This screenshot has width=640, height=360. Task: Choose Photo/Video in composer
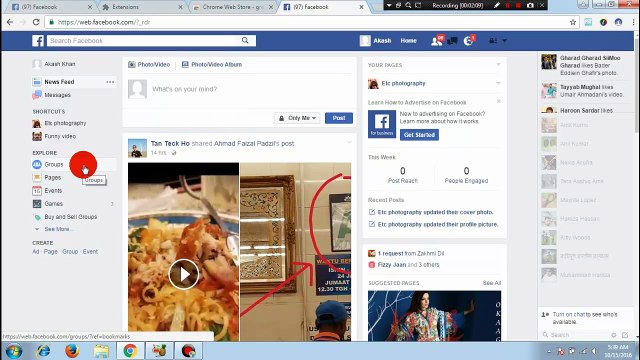[149, 64]
